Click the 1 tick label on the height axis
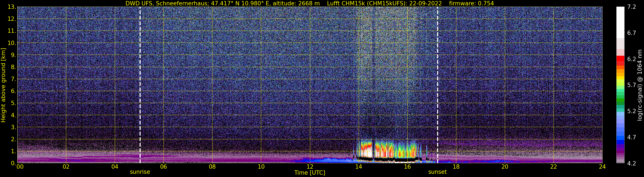 pos(13,151)
